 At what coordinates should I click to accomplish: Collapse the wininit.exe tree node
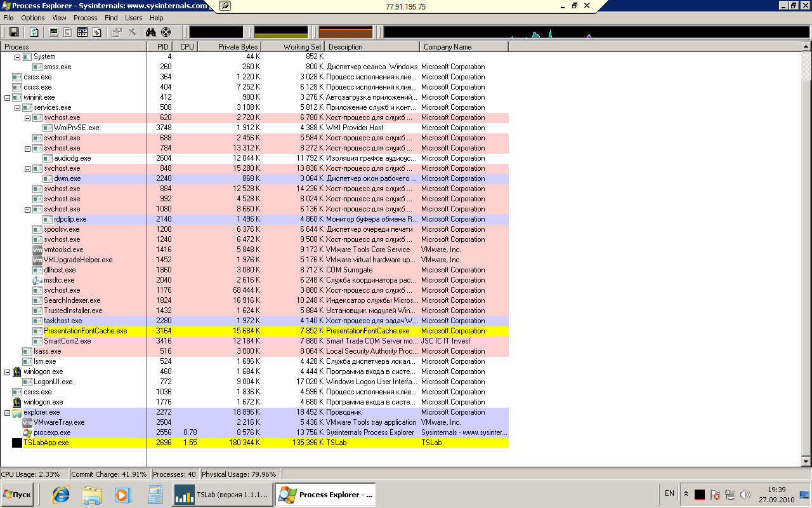click(x=7, y=97)
